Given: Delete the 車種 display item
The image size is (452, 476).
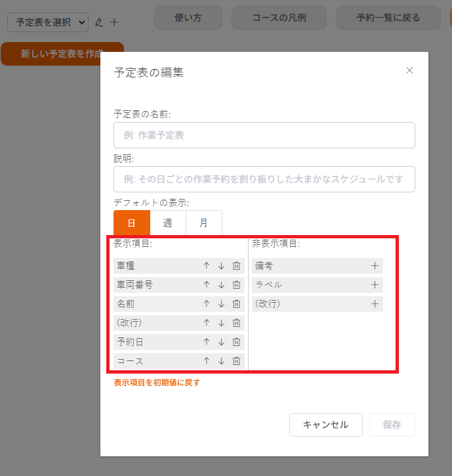Looking at the screenshot, I should tap(236, 266).
